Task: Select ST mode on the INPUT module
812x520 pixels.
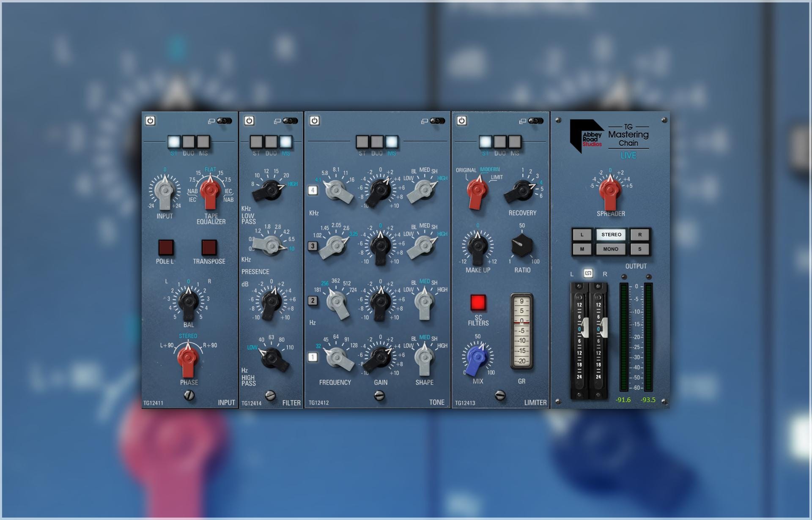Action: click(174, 142)
